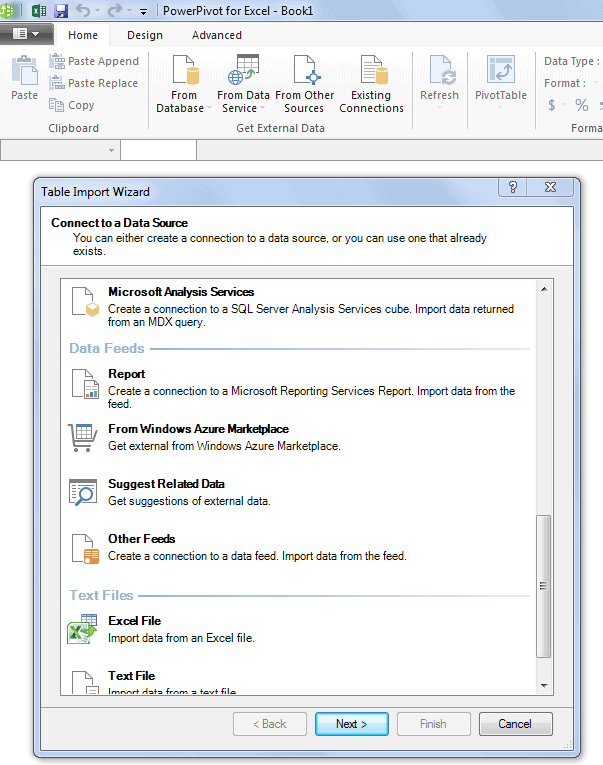Click the 'Data Type :' label

(572, 61)
